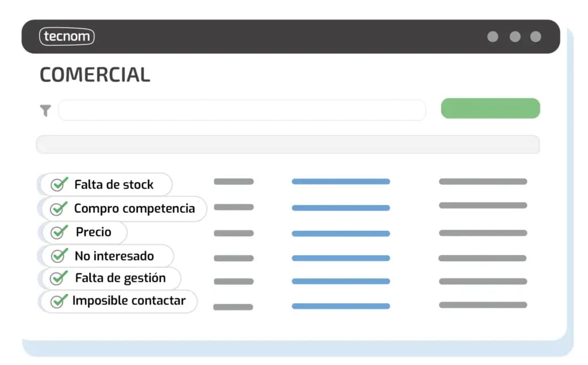This screenshot has height=365, width=588.
Task: Toggle the Falta de gestión checkmark
Action: pos(59,278)
